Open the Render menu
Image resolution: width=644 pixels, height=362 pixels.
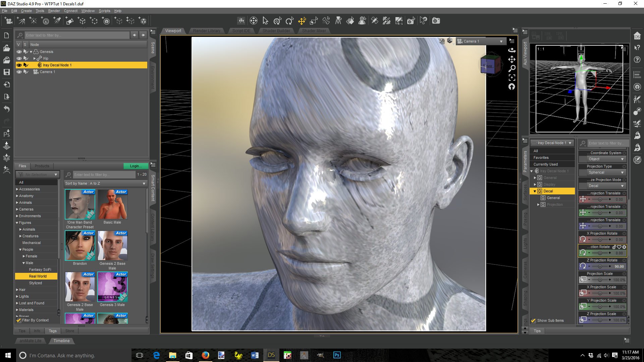(x=54, y=11)
